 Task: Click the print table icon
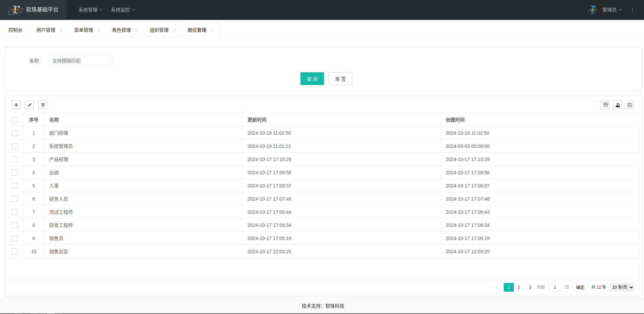point(630,105)
